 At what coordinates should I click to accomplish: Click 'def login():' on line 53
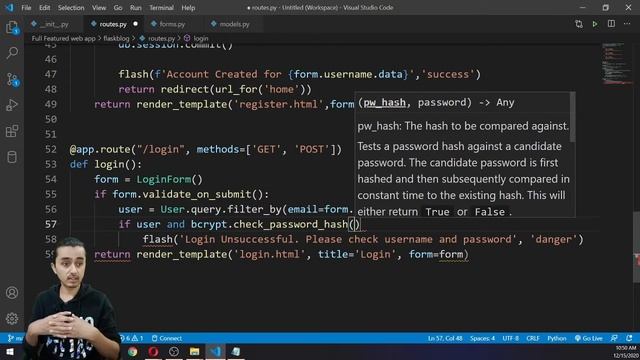(x=106, y=164)
